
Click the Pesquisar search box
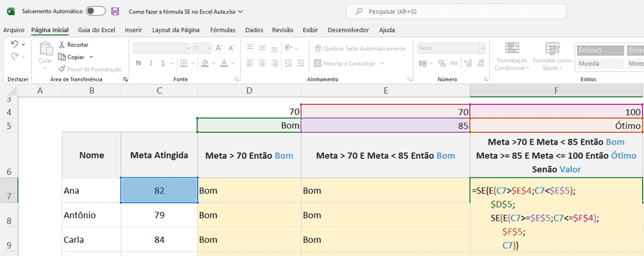click(x=456, y=12)
